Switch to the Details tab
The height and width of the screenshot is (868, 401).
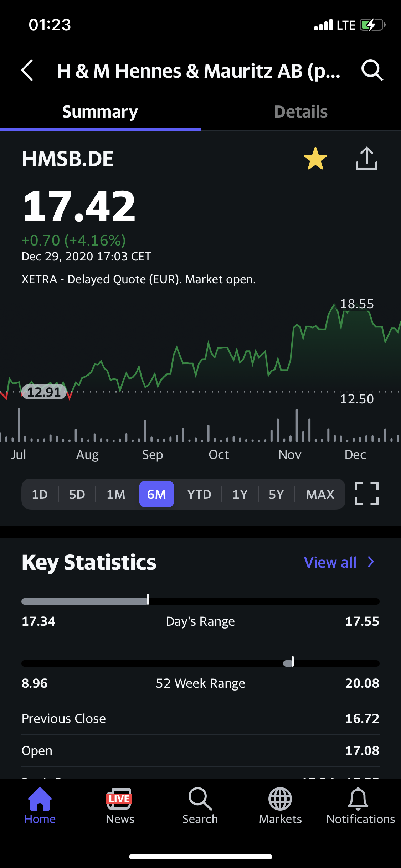pos(301,112)
